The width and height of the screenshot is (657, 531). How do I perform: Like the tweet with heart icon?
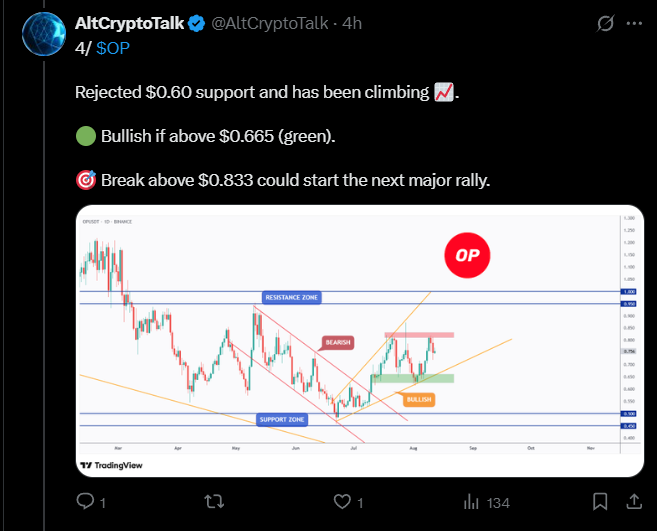[x=342, y=501]
